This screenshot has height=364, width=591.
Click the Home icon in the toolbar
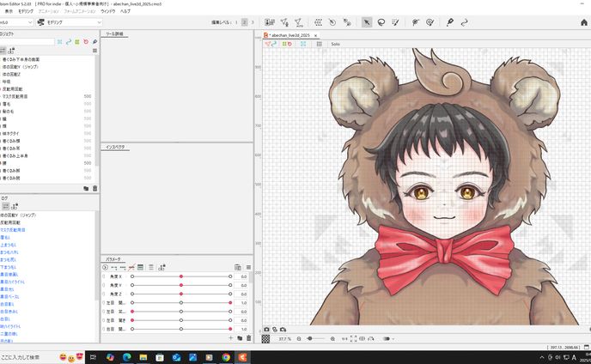pos(584,22)
